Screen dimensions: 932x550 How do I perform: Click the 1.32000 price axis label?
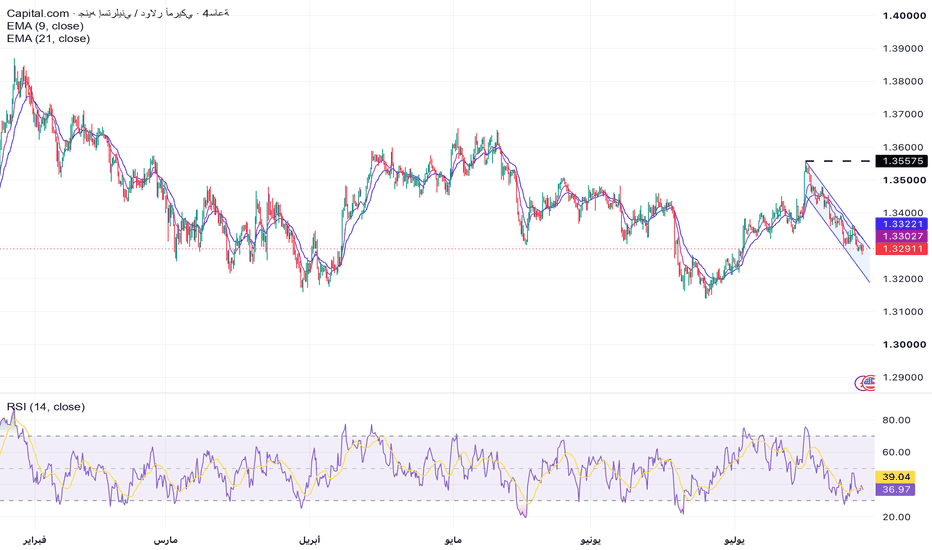[x=903, y=279]
